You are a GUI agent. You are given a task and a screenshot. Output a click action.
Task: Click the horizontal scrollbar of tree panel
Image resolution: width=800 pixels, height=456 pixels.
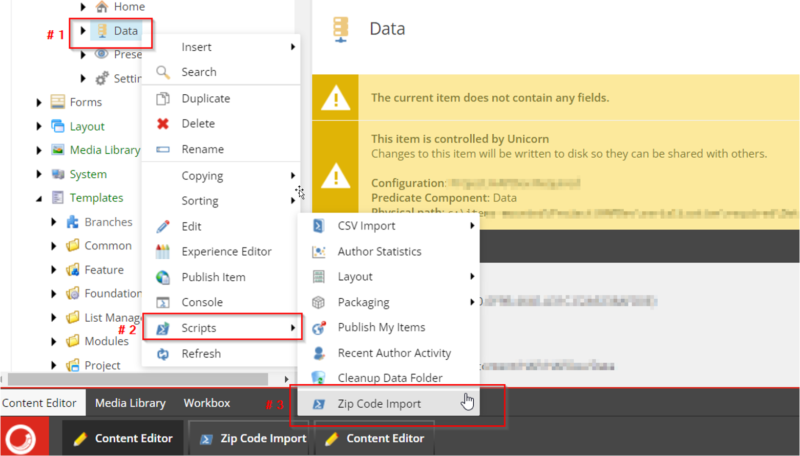pyautogui.click(x=140, y=379)
